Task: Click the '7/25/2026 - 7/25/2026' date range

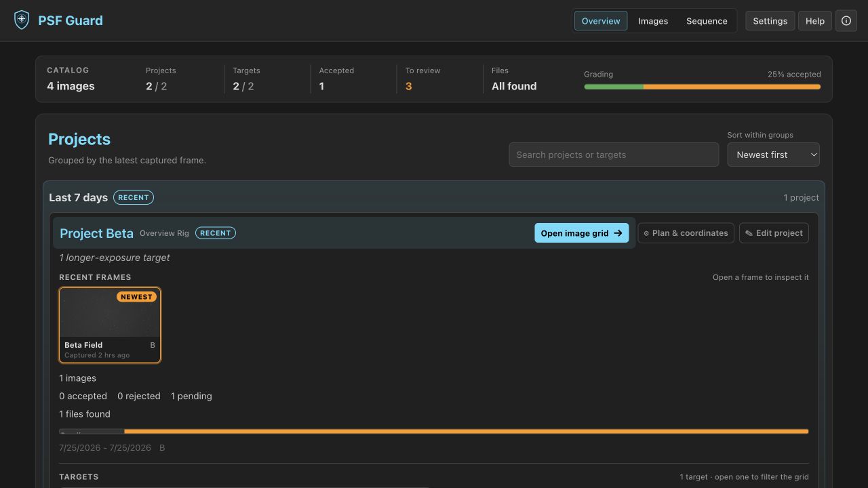Action: point(105,448)
